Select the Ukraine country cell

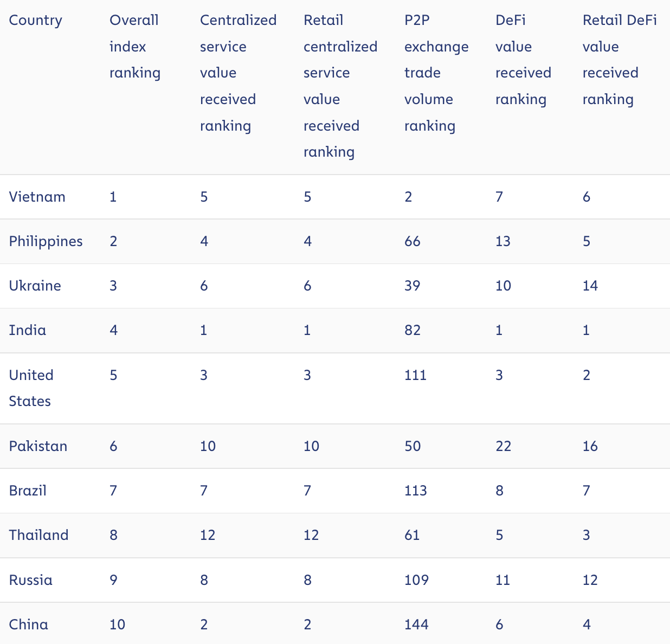[x=35, y=286]
